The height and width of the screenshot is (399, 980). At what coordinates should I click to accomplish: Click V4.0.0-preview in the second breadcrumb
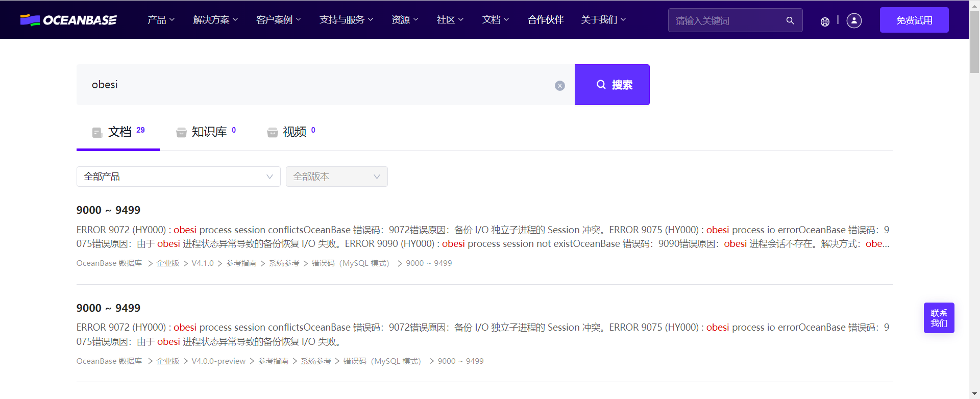click(218, 361)
